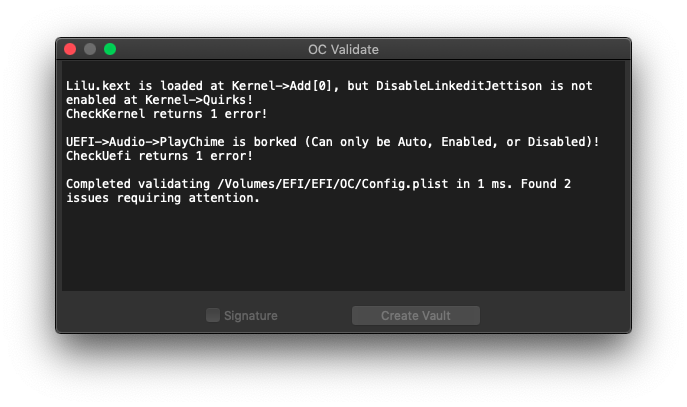The width and height of the screenshot is (687, 407).
Task: Click the /Volumes/EFI/EFI/OC/Config.plist path
Action: point(333,184)
